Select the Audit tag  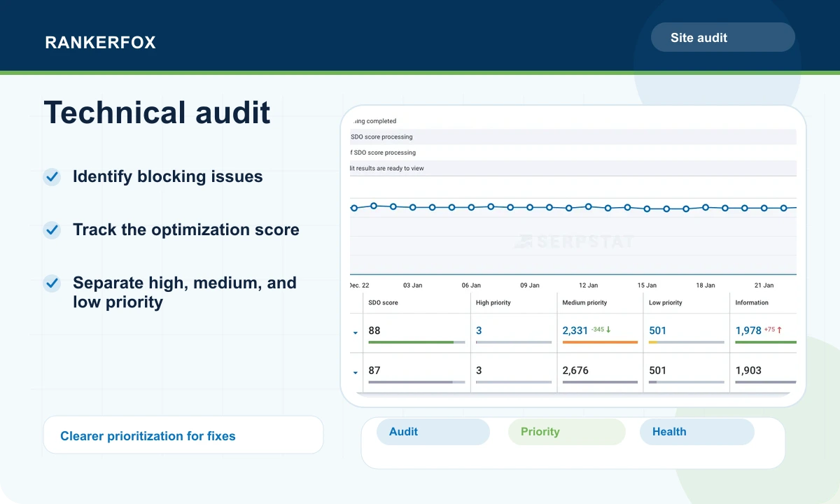tap(433, 432)
